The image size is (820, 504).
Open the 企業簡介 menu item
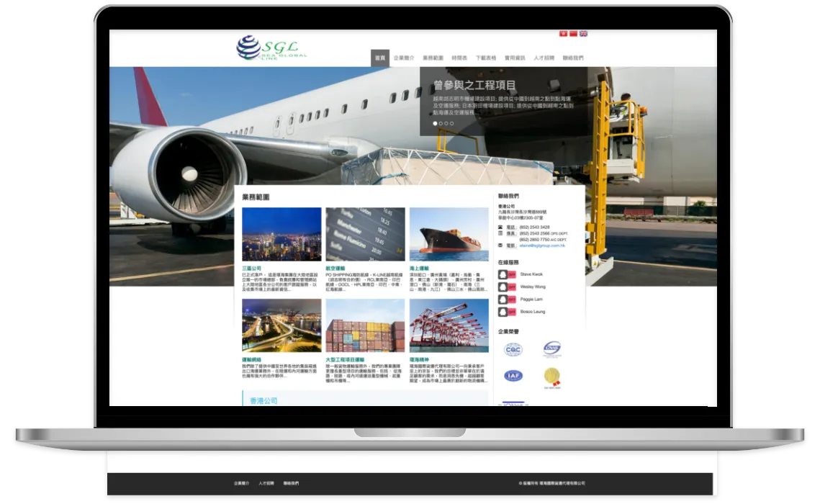[x=404, y=58]
